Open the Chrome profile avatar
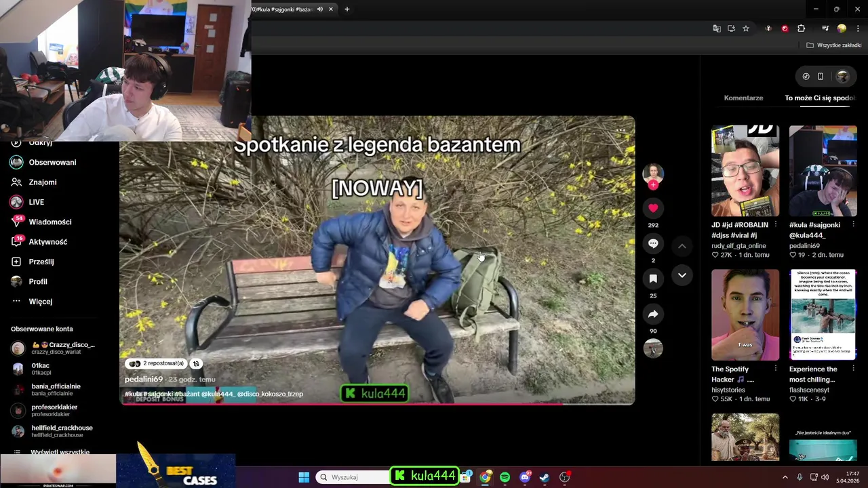Viewport: 868px width, 488px height. click(842, 28)
